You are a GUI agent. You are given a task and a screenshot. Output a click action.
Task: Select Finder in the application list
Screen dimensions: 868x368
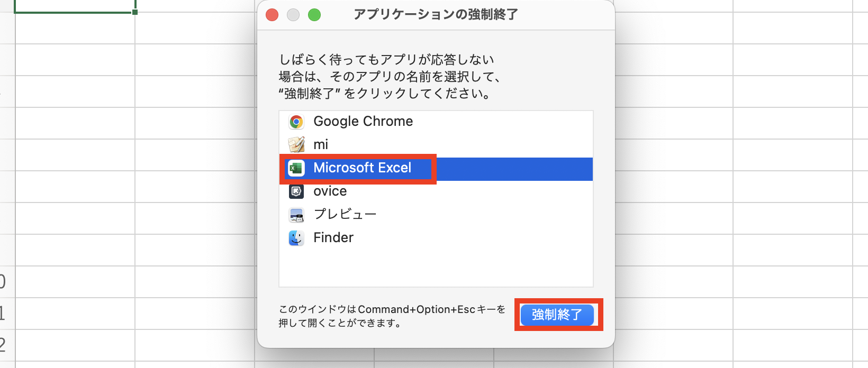click(333, 238)
